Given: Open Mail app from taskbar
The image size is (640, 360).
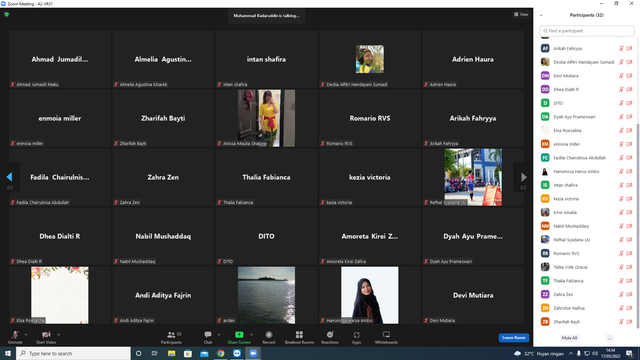Looking at the screenshot, I should (204, 353).
